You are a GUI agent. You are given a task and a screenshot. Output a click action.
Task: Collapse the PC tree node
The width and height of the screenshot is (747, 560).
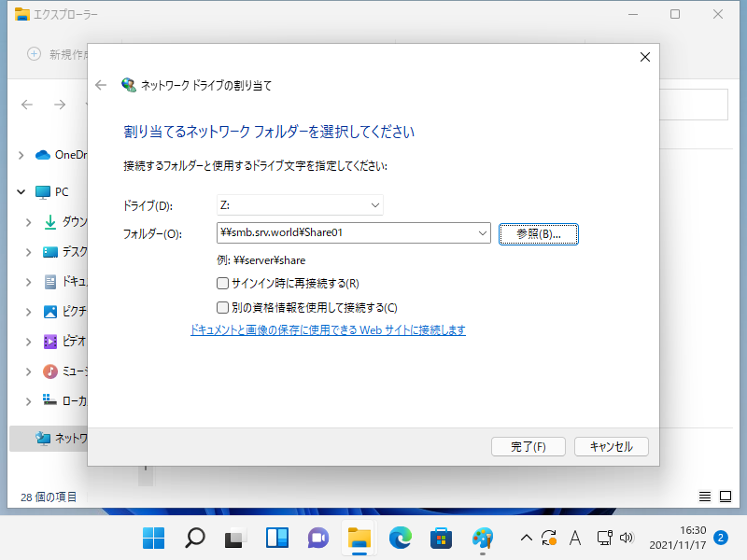pyautogui.click(x=21, y=191)
